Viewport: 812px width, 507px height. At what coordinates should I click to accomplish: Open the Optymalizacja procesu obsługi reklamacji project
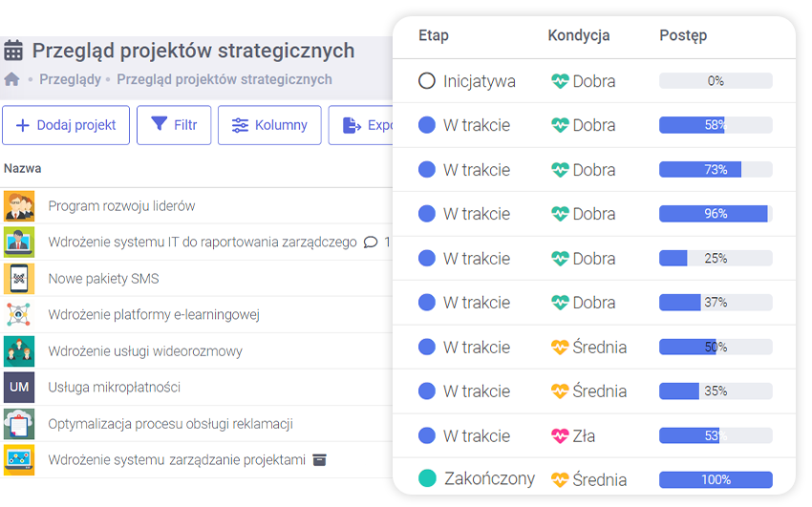pyautogui.click(x=170, y=424)
